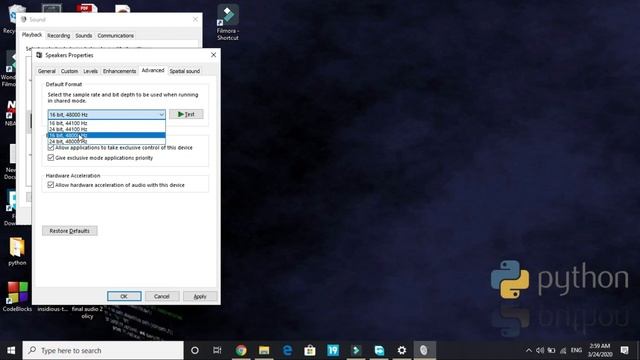Open the Filmora app in taskbar

(x=356, y=350)
